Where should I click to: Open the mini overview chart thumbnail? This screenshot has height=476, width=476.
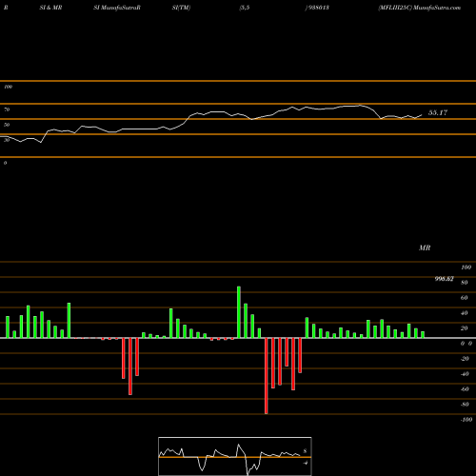tap(235, 456)
